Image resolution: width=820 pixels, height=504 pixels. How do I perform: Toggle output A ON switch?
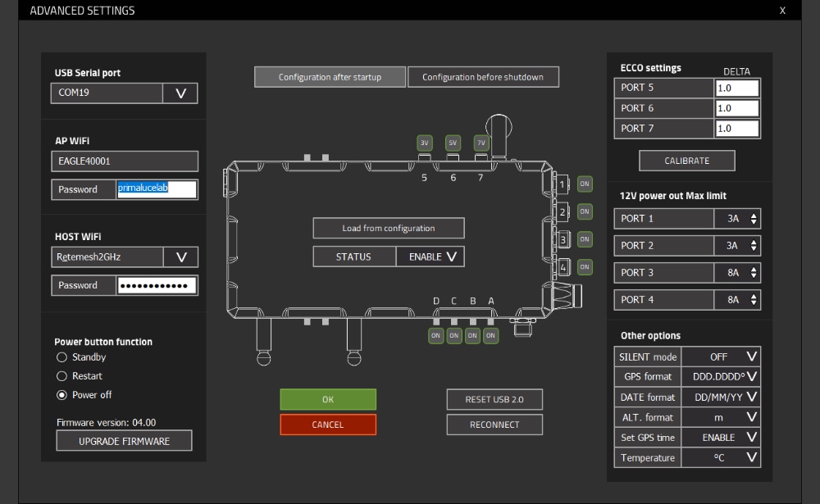(x=490, y=335)
